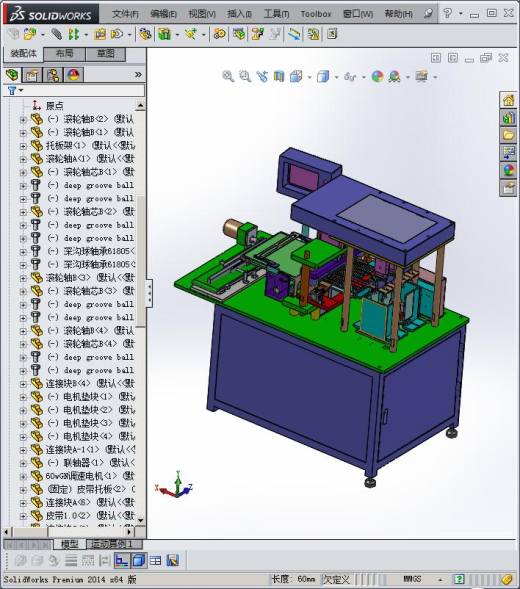Switch to the 模型 bottom tab
520x589 pixels.
[70, 544]
